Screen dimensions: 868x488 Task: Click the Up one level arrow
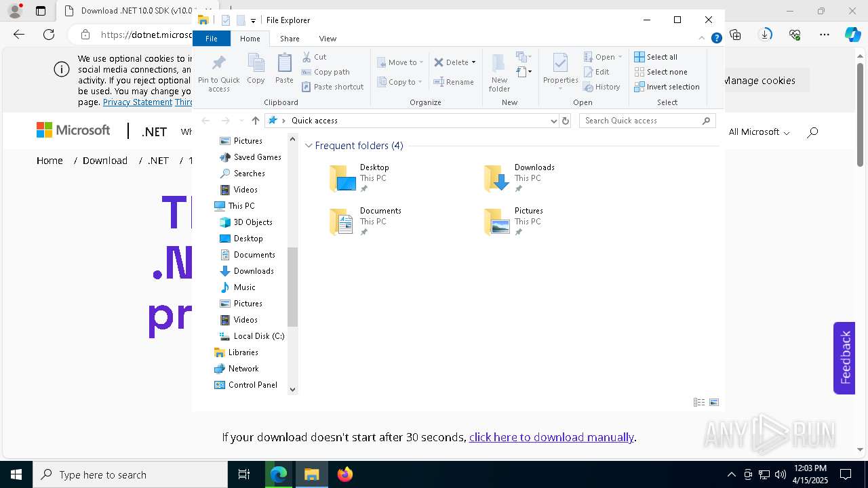point(255,121)
